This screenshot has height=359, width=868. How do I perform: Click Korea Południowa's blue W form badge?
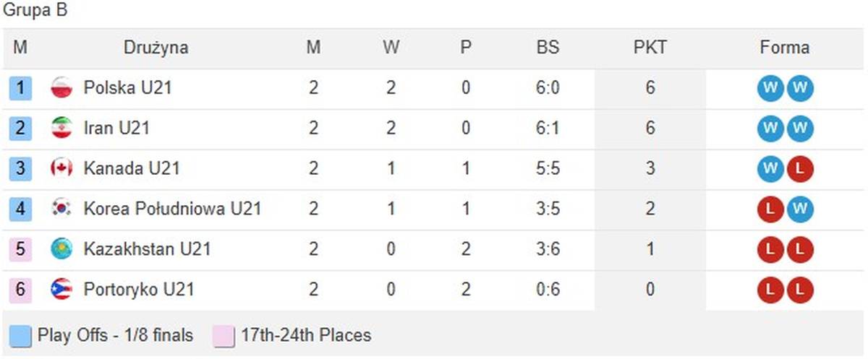800,209
